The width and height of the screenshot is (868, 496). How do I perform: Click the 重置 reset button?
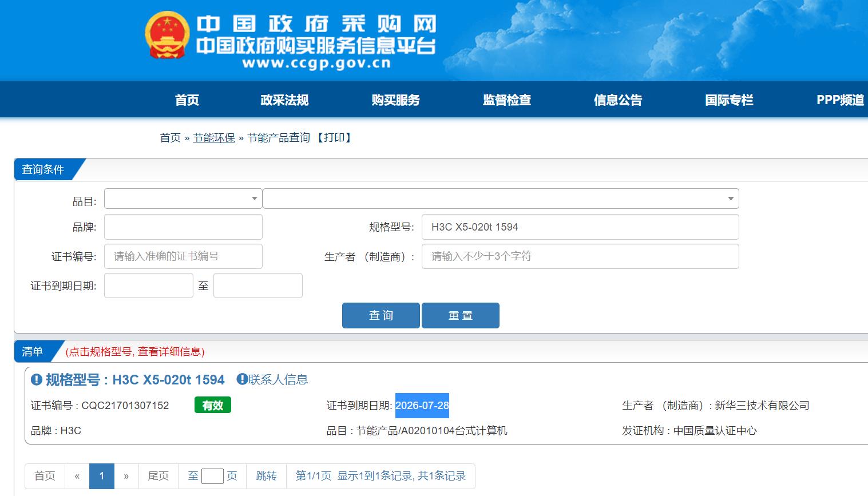pyautogui.click(x=461, y=315)
